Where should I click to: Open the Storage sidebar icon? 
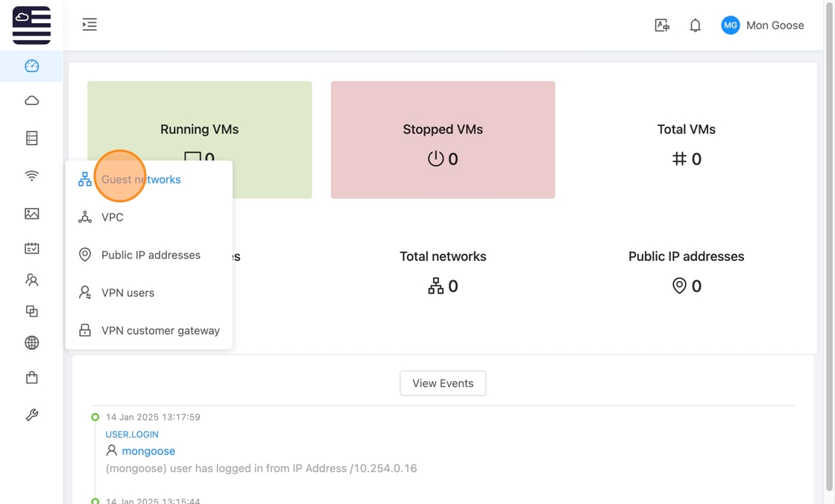point(31,138)
